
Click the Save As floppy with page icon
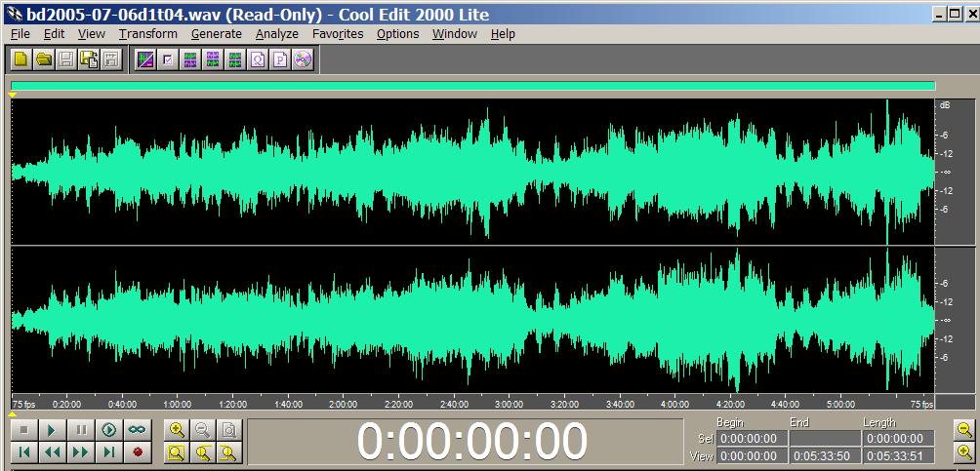[89, 59]
